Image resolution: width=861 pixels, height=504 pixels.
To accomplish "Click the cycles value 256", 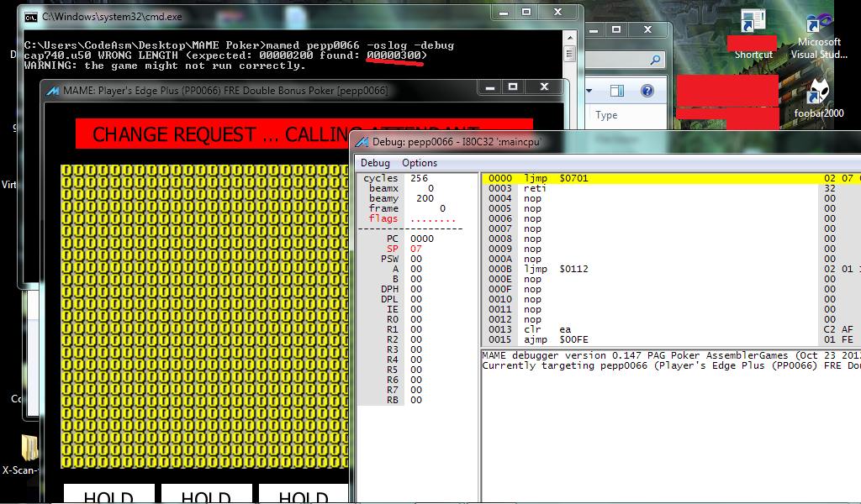I will coord(419,178).
